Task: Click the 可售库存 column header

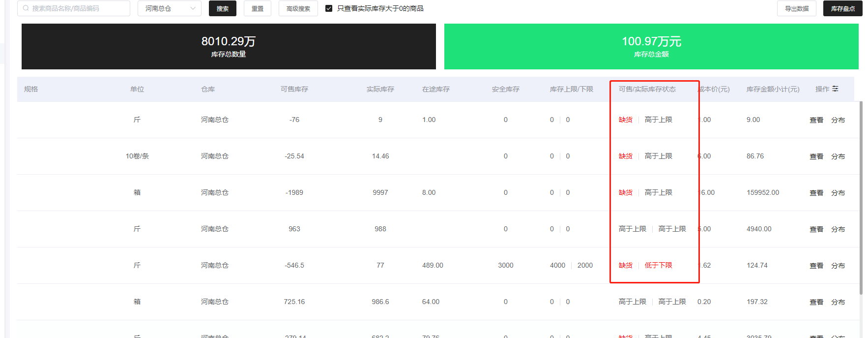Action: click(294, 89)
